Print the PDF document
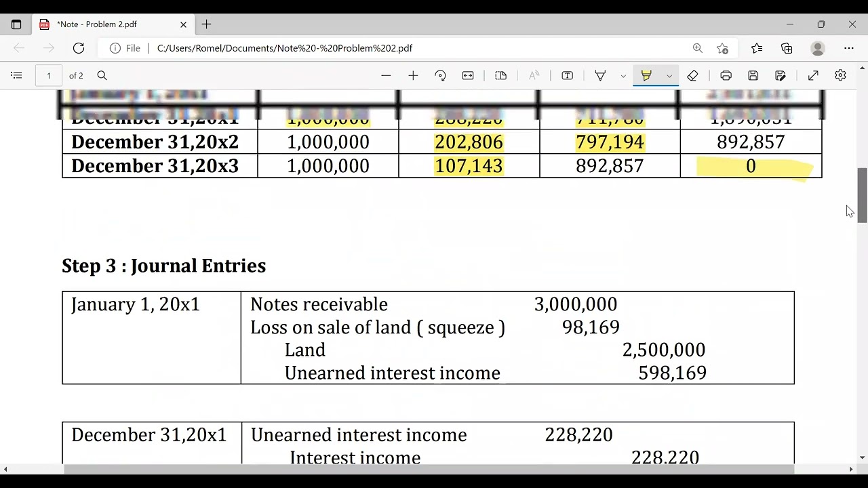This screenshot has height=488, width=868. (726, 75)
